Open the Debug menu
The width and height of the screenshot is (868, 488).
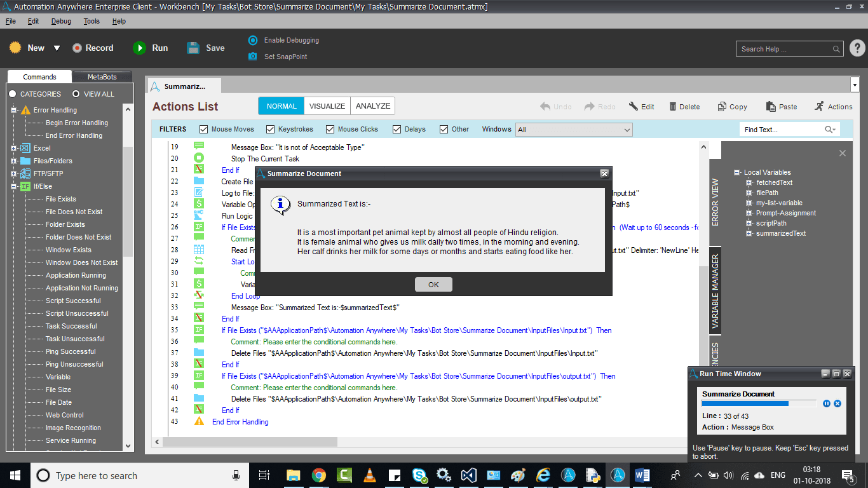[x=61, y=21]
